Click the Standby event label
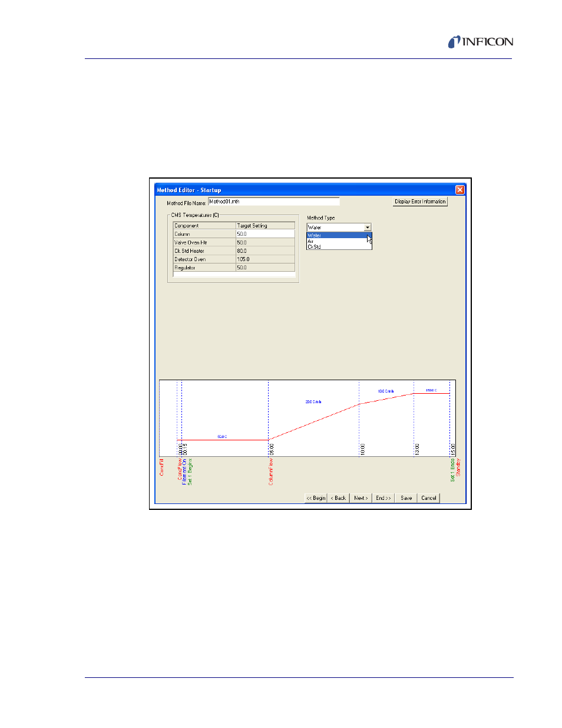The image size is (562, 728). click(458, 467)
